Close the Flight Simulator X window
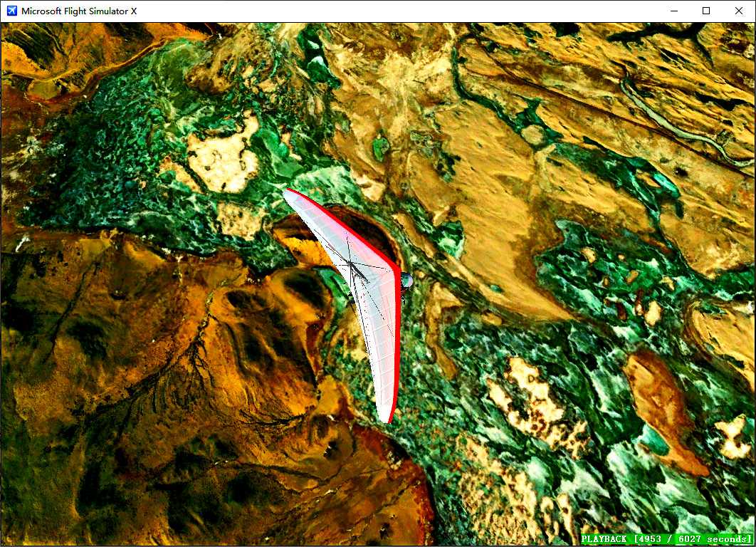 coord(739,11)
